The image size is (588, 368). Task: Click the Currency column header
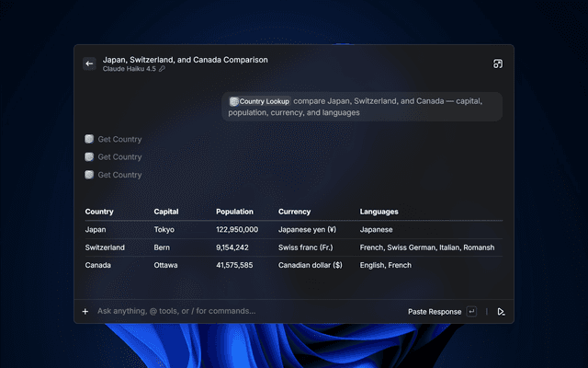(x=294, y=212)
